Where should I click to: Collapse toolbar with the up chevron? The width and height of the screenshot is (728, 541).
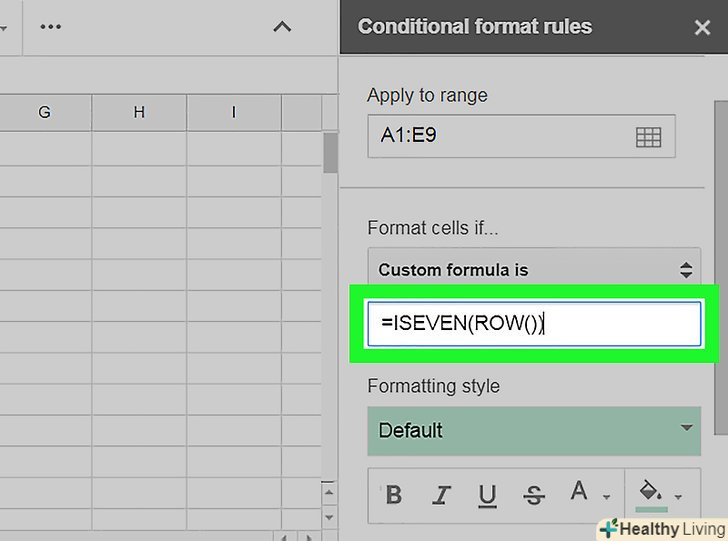pyautogui.click(x=282, y=27)
